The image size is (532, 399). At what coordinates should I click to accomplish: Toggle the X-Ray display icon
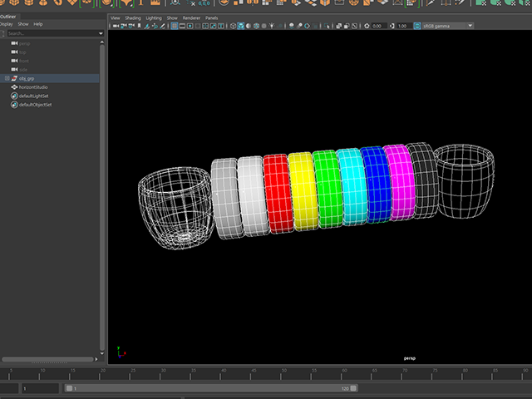click(339, 26)
